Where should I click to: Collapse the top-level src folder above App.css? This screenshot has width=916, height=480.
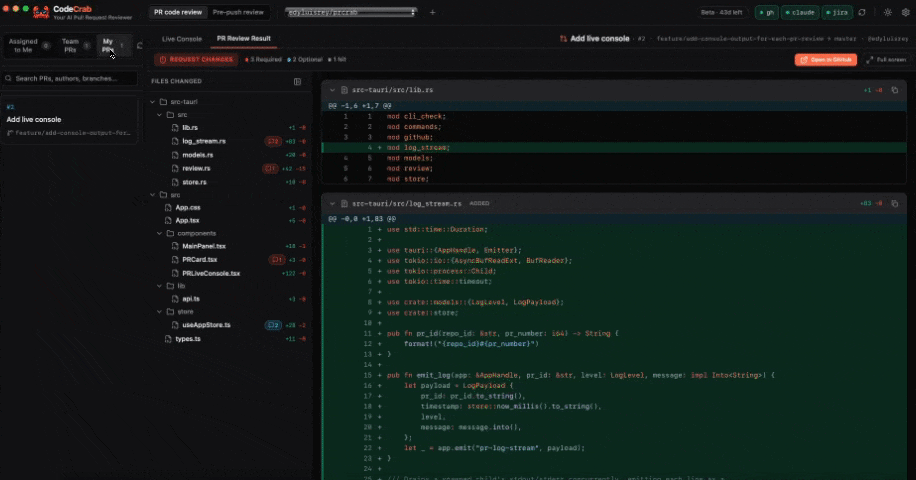click(x=153, y=195)
